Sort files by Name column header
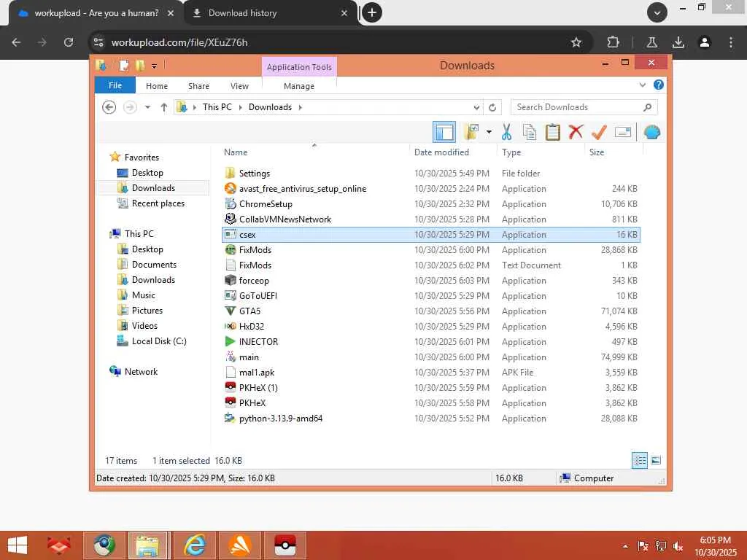This screenshot has height=560, width=747. 236,152
